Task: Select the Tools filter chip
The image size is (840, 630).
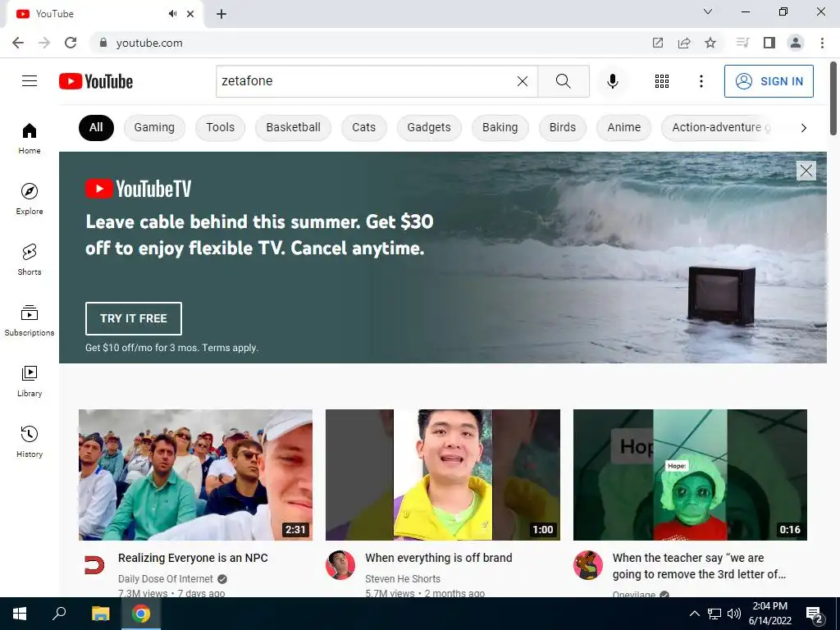Action: (x=220, y=127)
